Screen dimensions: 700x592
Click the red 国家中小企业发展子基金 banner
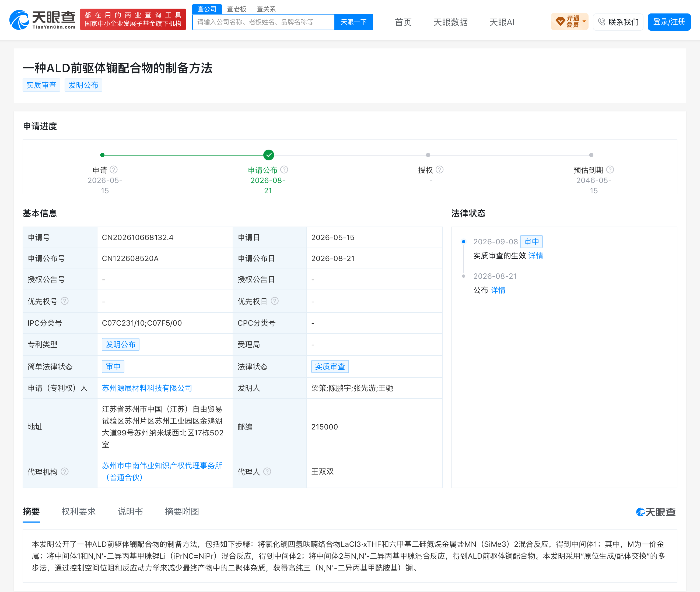(133, 19)
